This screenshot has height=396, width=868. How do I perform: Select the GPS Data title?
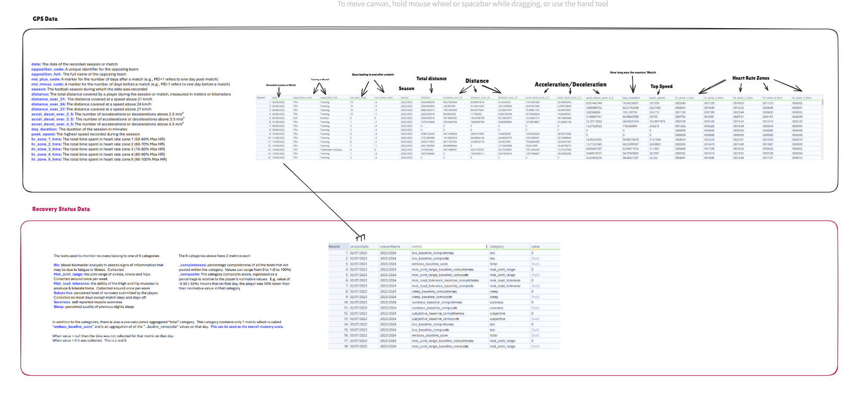pyautogui.click(x=45, y=19)
